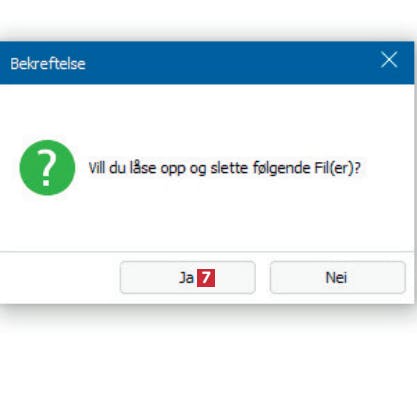Decline by clicking the Nei button

[x=338, y=277]
